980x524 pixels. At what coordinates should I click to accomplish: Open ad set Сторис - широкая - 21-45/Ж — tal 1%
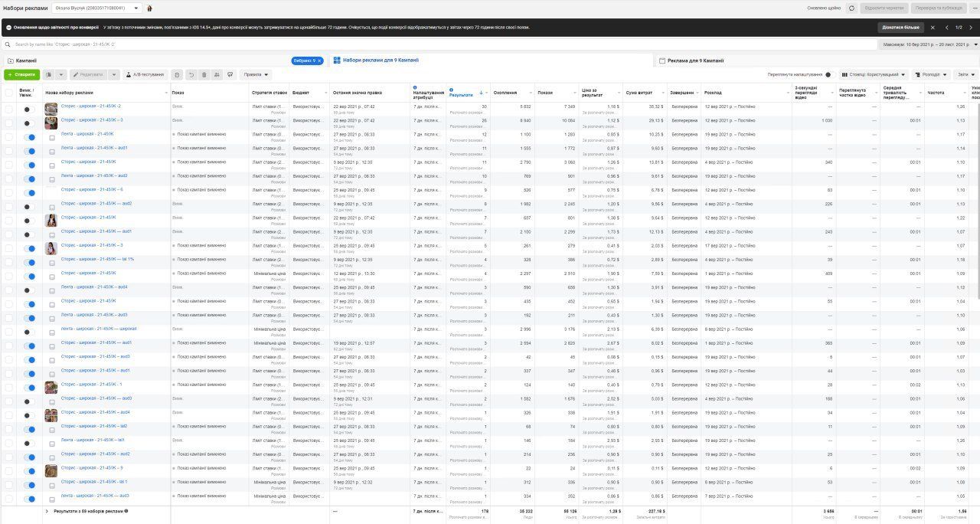(97, 259)
